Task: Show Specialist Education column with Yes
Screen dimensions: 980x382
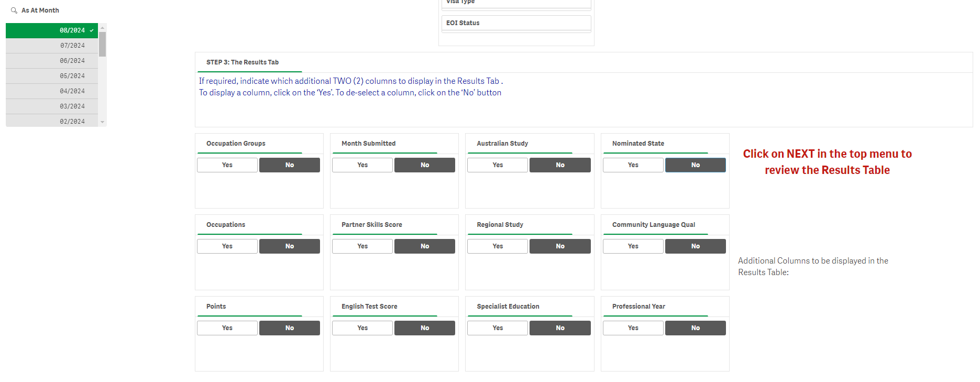Action: pyautogui.click(x=497, y=328)
